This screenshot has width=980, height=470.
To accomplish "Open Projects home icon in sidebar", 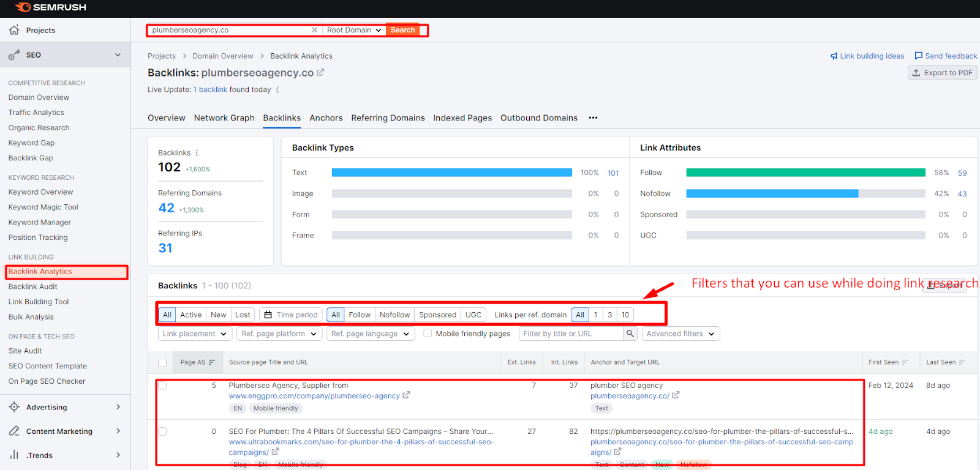I will tap(14, 30).
